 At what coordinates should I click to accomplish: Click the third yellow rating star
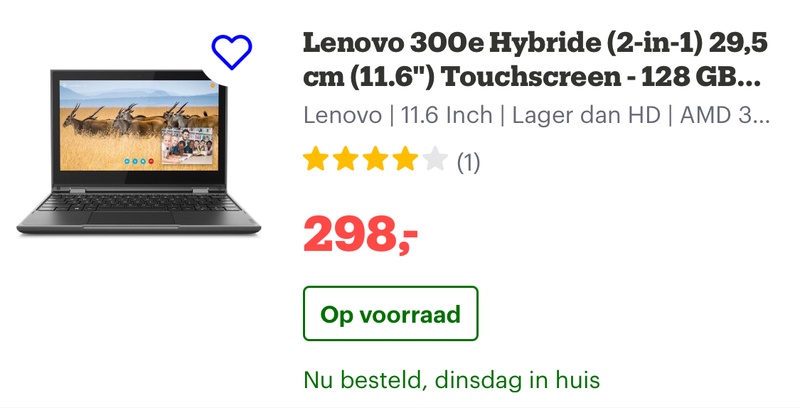coord(376,159)
